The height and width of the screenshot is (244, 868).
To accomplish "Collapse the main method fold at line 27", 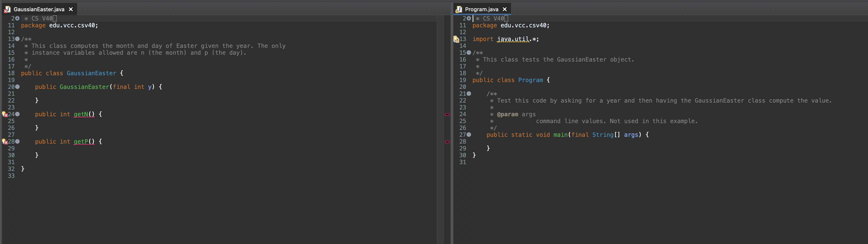I will (x=469, y=135).
